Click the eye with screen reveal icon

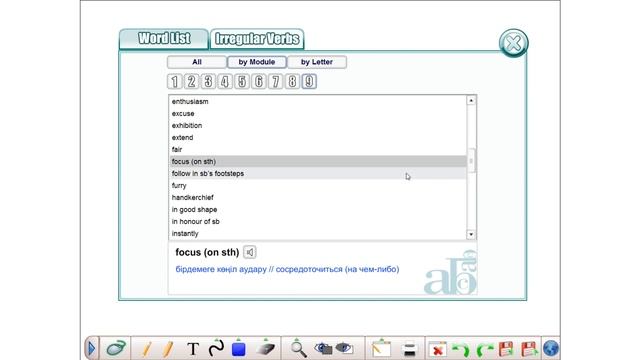coord(344,349)
